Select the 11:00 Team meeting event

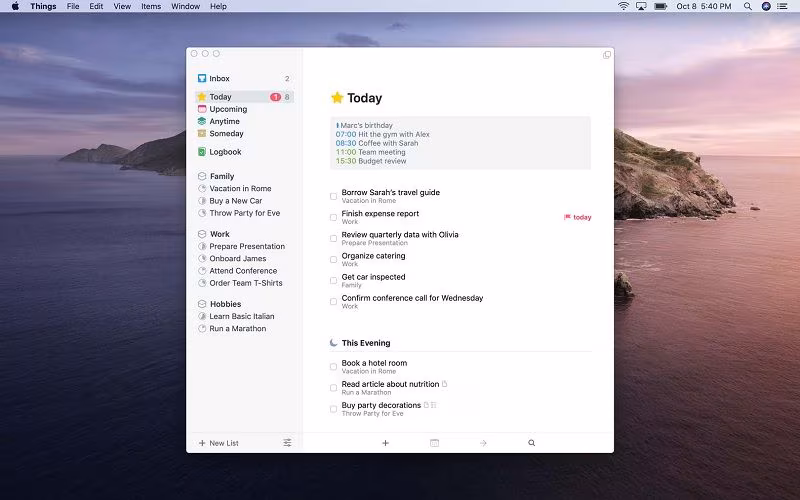[370, 152]
